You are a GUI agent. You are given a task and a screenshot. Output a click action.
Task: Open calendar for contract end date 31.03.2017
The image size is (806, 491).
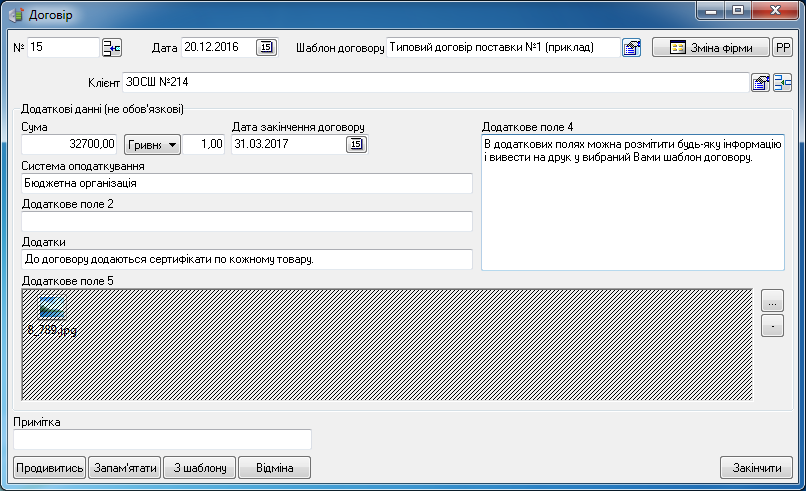tap(356, 145)
